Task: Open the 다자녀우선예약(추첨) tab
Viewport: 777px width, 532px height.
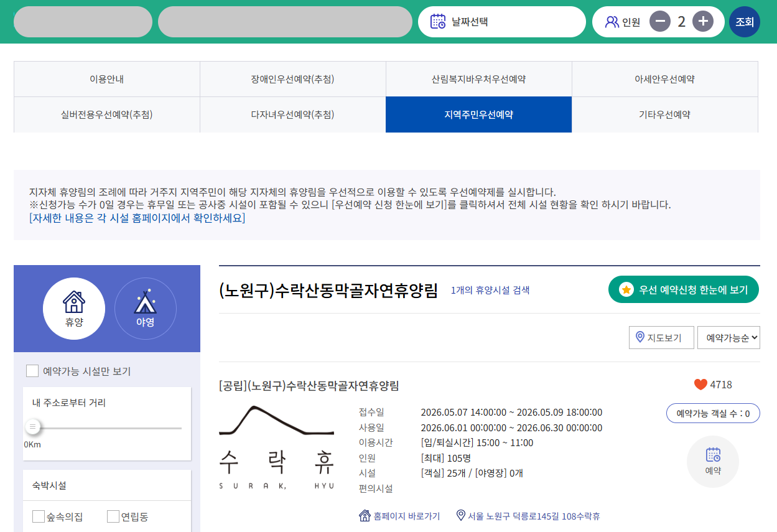Action: point(293,114)
